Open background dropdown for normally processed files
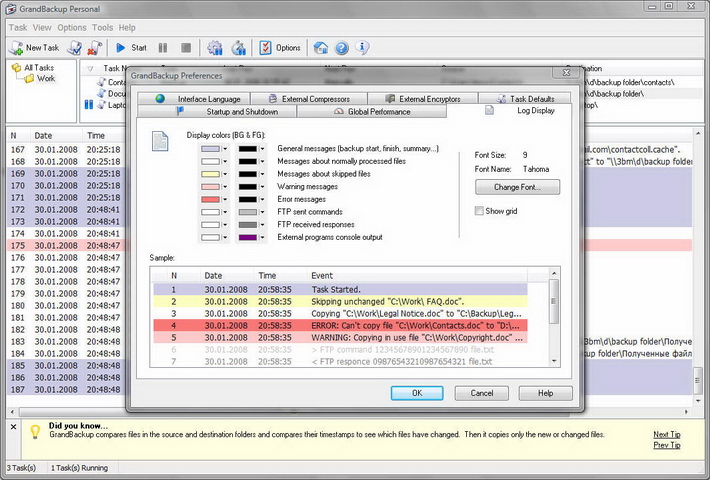710x480 pixels. coord(225,161)
